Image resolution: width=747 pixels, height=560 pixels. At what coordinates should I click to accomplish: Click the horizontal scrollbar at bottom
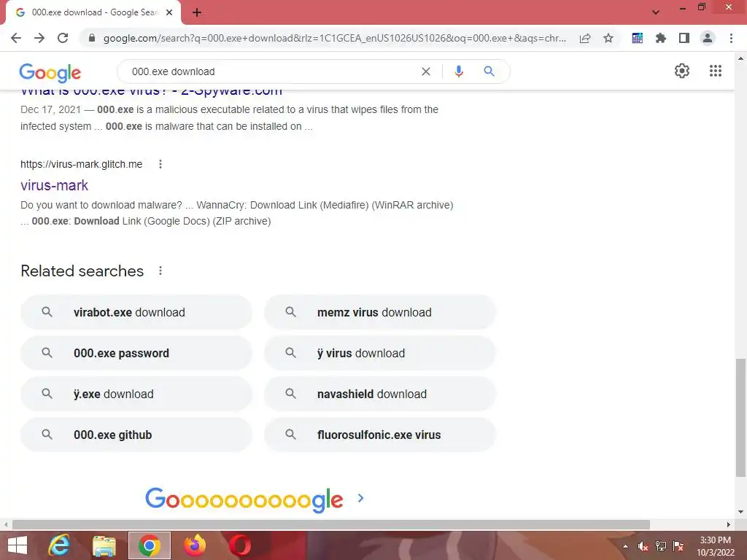click(331, 524)
